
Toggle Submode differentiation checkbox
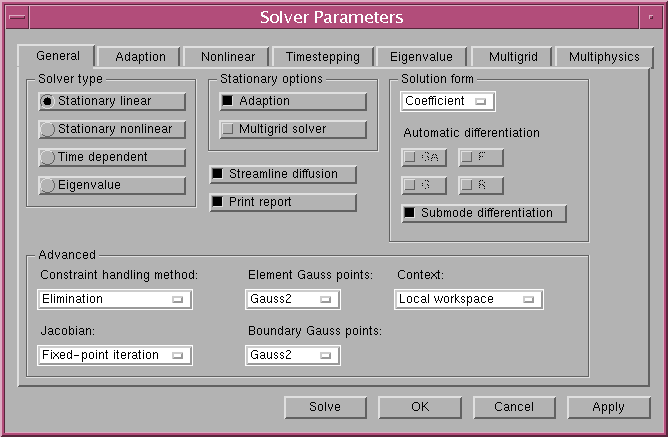coord(484,213)
